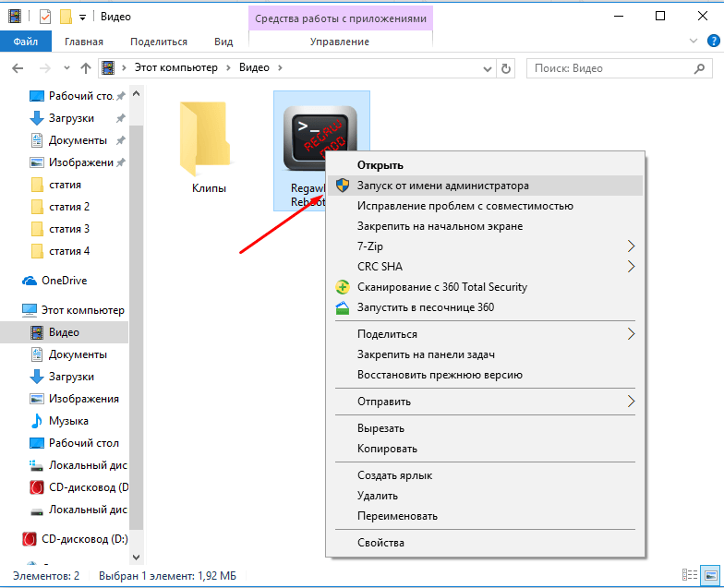This screenshot has height=588, width=724.
Task: Click the search magnifier icon
Action: click(699, 68)
